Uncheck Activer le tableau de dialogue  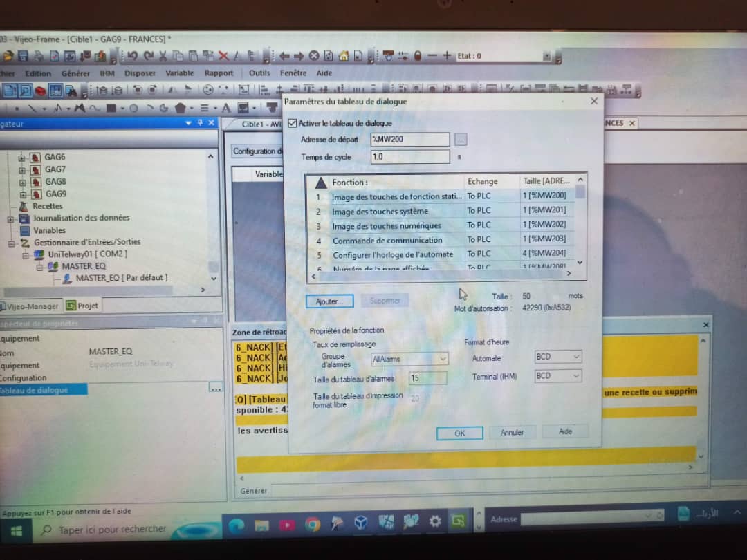293,123
